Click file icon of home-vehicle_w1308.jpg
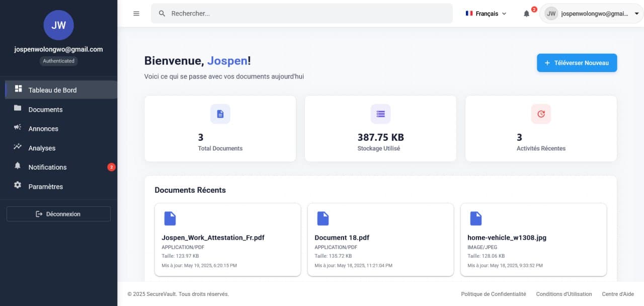This screenshot has height=306, width=644. click(x=475, y=218)
